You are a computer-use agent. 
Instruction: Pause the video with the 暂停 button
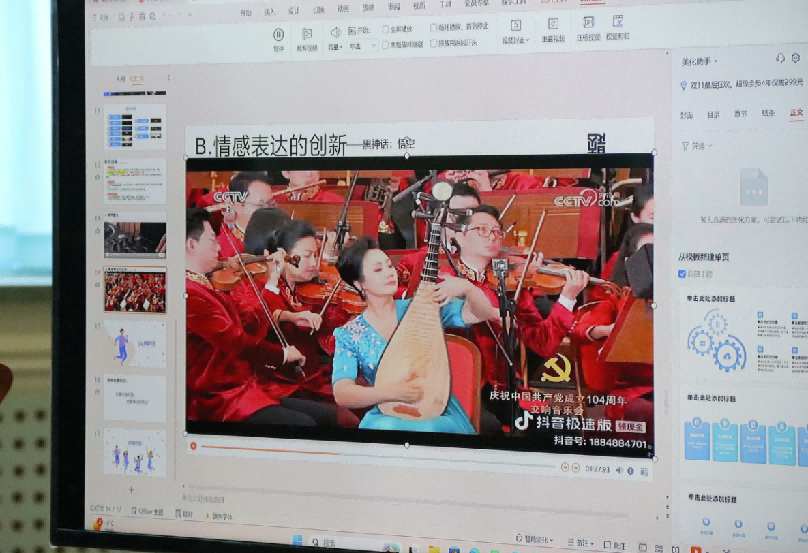(278, 35)
